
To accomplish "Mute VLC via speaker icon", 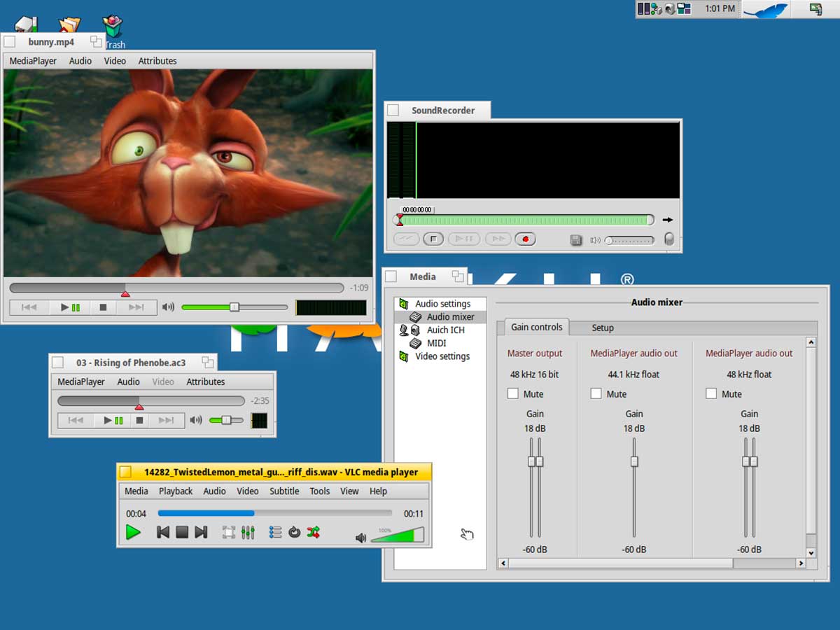I will tap(360, 538).
